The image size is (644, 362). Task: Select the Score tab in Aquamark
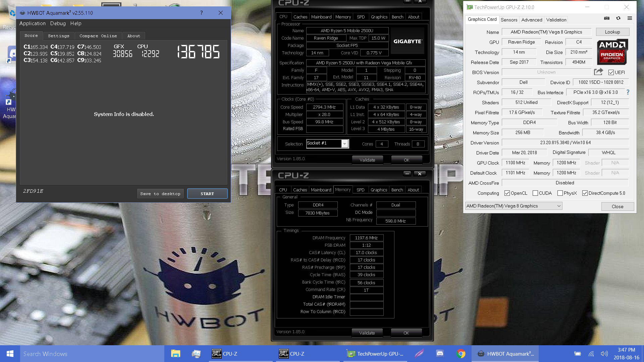click(x=31, y=36)
